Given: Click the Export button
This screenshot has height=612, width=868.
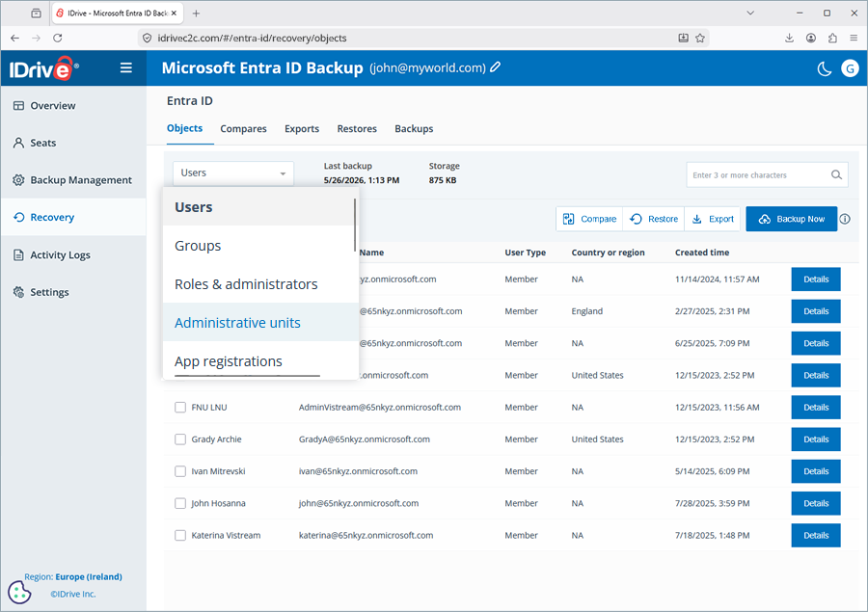Looking at the screenshot, I should (x=713, y=219).
